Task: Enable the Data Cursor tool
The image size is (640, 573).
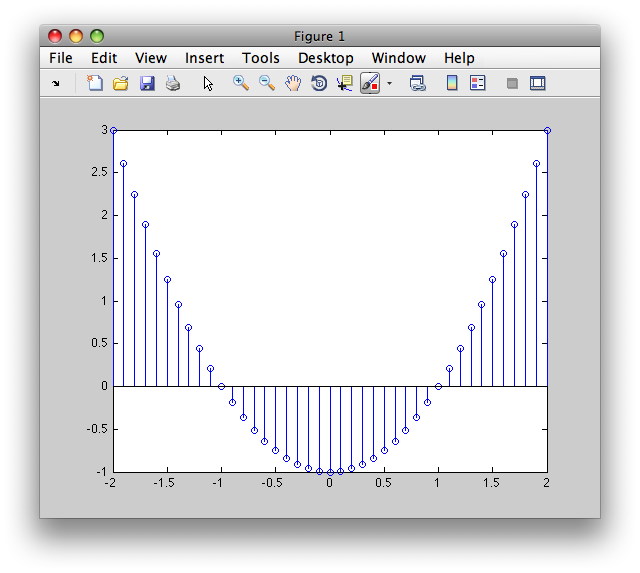Action: 345,83
